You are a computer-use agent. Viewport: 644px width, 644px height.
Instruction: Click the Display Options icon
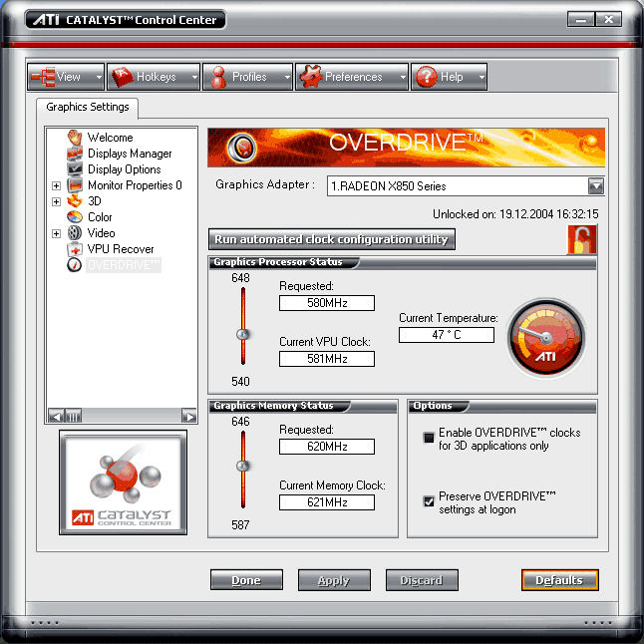tap(74, 169)
